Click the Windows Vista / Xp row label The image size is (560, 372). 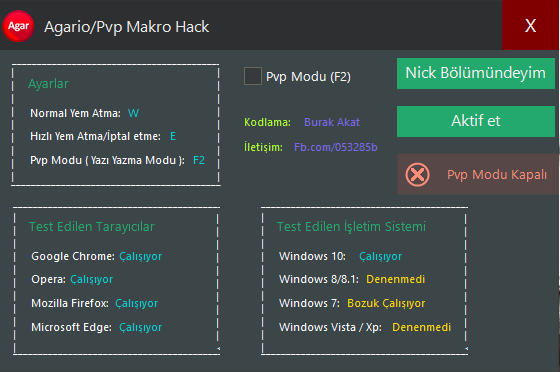click(330, 327)
